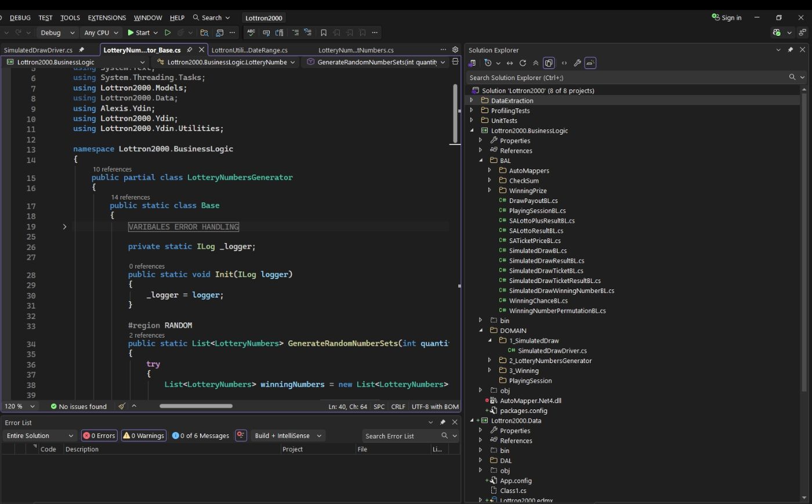Image resolution: width=812 pixels, height=504 pixels.
Task: Click the Sign in link
Action: [x=727, y=17]
